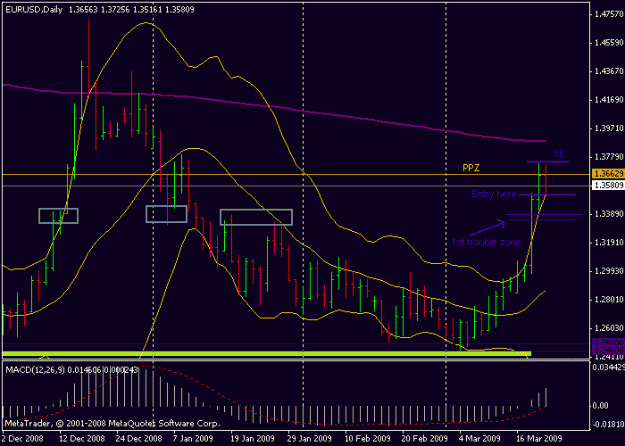
Task: Click the 24 Dec 2008 date label
Action: pos(140,438)
